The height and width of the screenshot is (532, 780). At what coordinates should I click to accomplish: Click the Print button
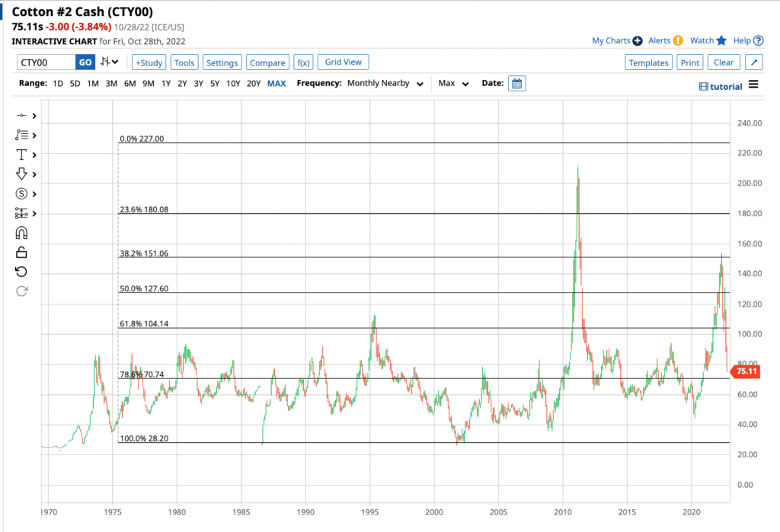coord(690,62)
